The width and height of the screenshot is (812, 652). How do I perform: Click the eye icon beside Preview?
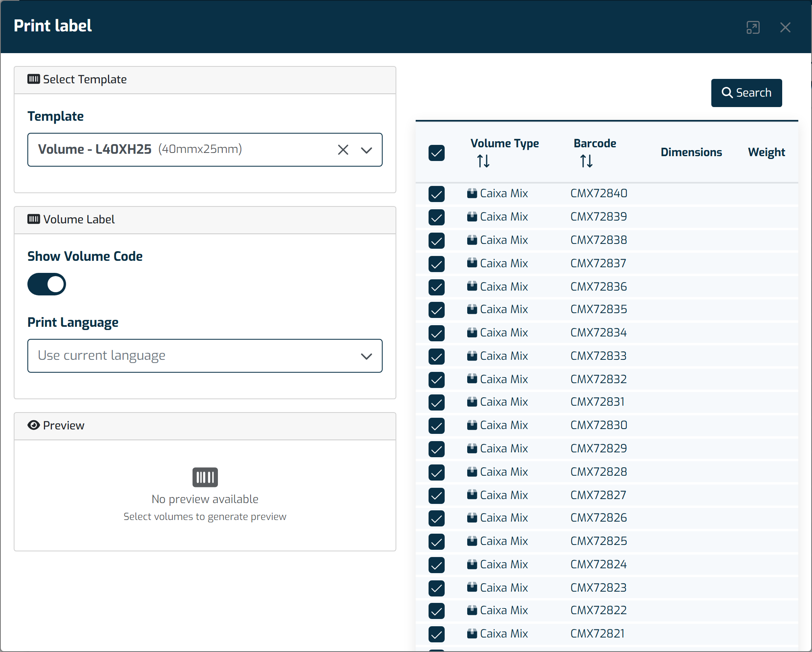pyautogui.click(x=33, y=425)
